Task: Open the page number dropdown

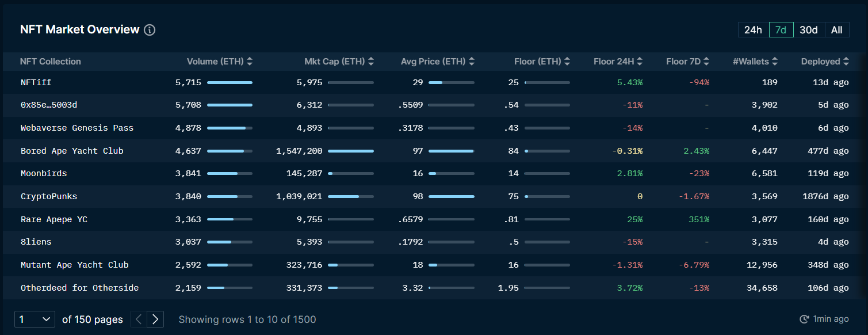Action: point(35,319)
